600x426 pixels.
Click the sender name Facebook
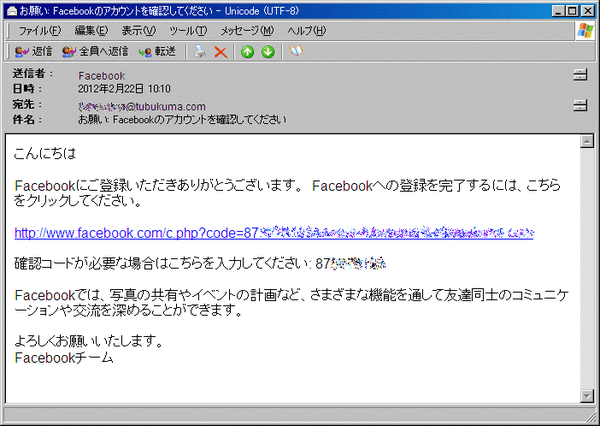(101, 76)
